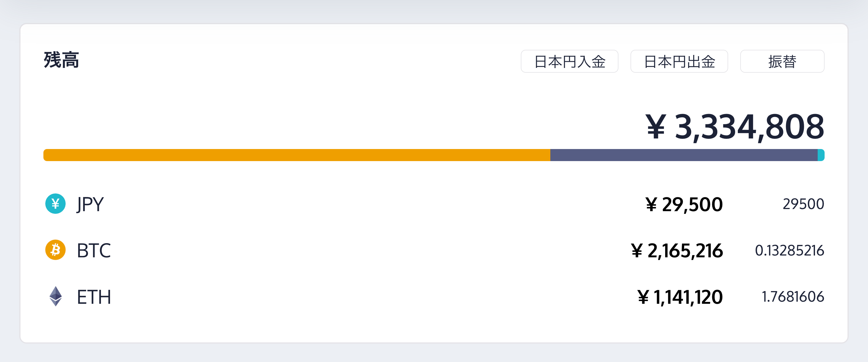This screenshot has height=362, width=868.
Task: Click the JPY yen coin icon
Action: pos(55,204)
